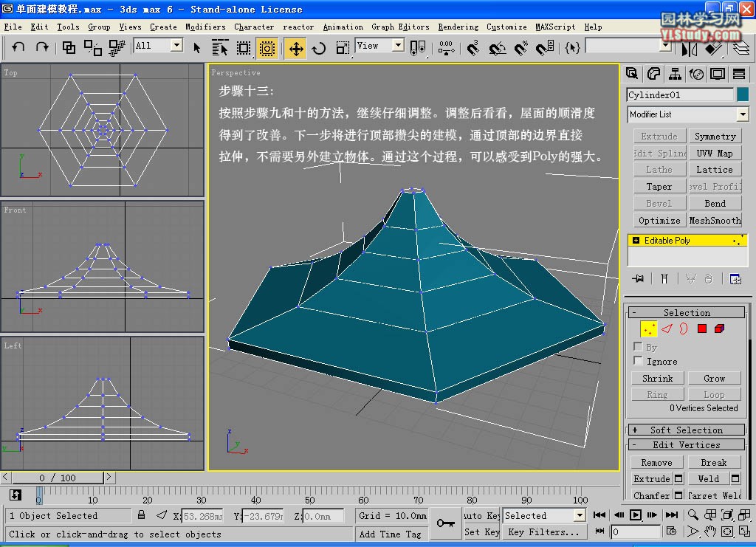The image size is (756, 547).
Task: Toggle the lock selection padlock icon
Action: [x=141, y=515]
